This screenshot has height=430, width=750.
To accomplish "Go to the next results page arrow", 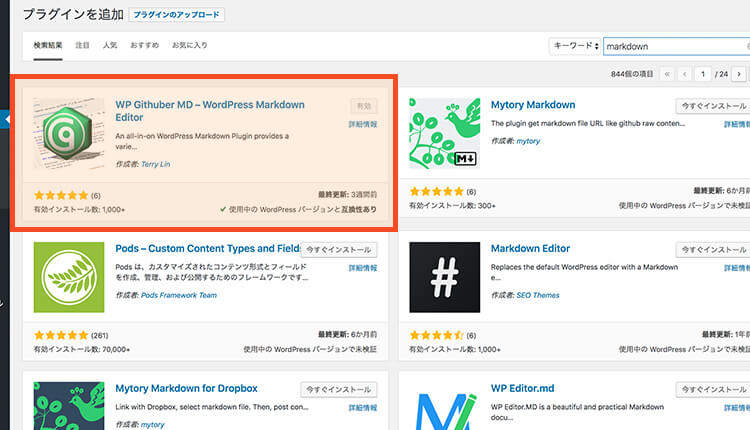I will pyautogui.click(x=738, y=74).
